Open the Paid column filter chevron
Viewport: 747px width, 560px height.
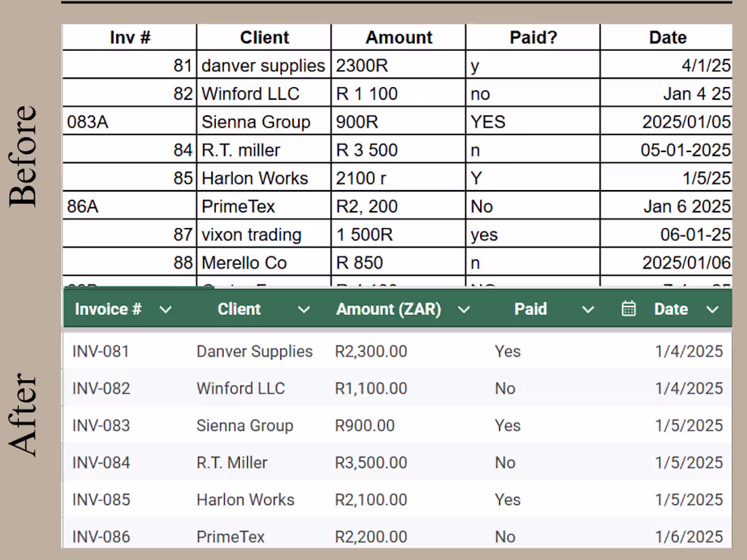click(x=588, y=309)
